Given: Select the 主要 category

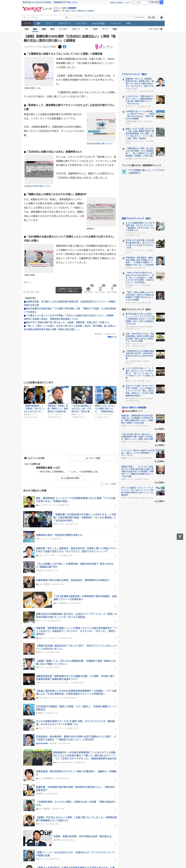Looking at the screenshot, I should point(26,29).
